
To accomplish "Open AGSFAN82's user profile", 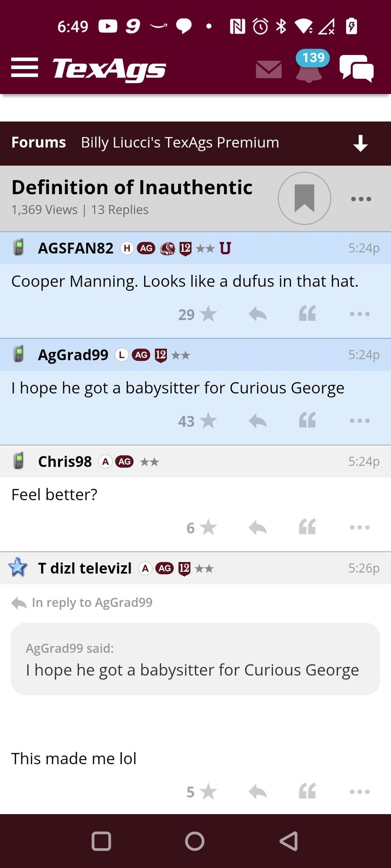I will coord(75,248).
